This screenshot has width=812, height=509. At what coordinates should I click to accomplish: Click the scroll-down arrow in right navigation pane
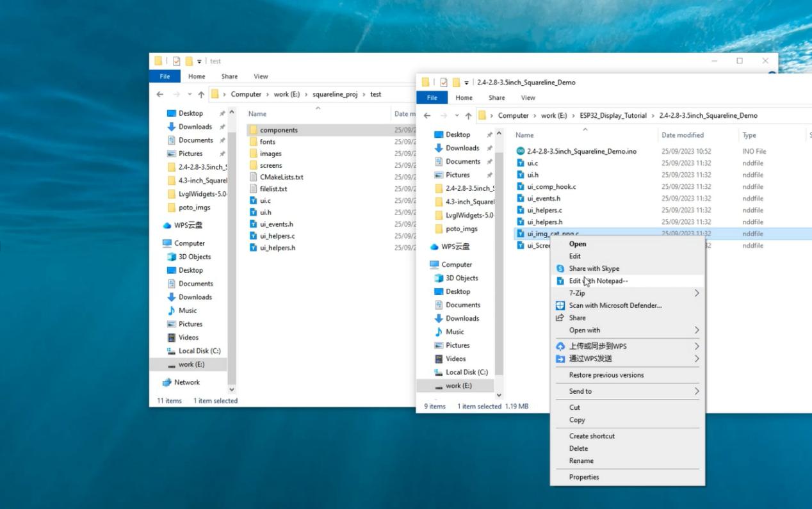point(499,396)
